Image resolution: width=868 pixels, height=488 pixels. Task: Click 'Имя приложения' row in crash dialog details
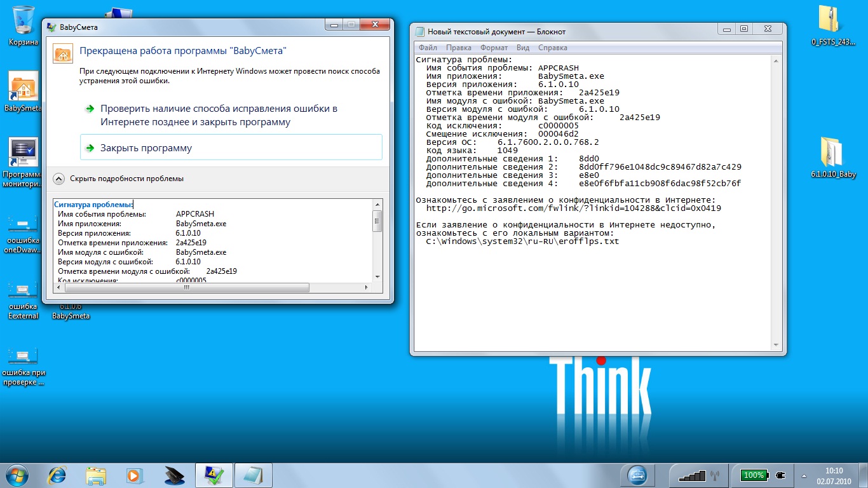142,224
